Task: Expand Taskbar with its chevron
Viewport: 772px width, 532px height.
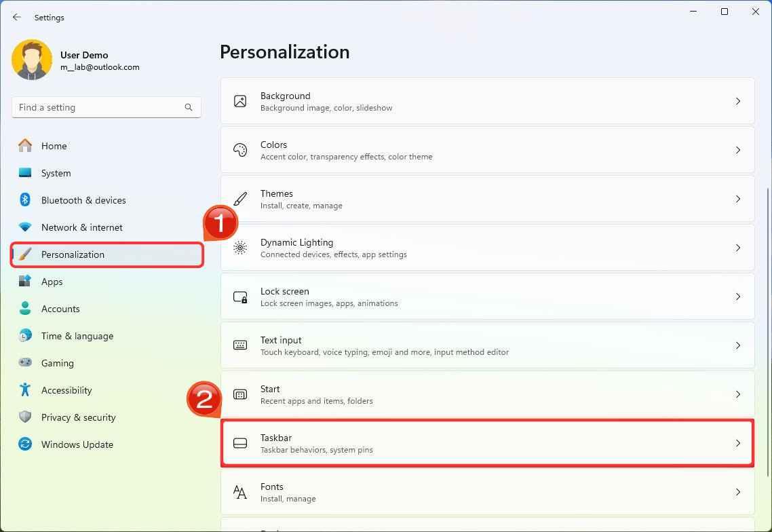Action: click(x=738, y=443)
